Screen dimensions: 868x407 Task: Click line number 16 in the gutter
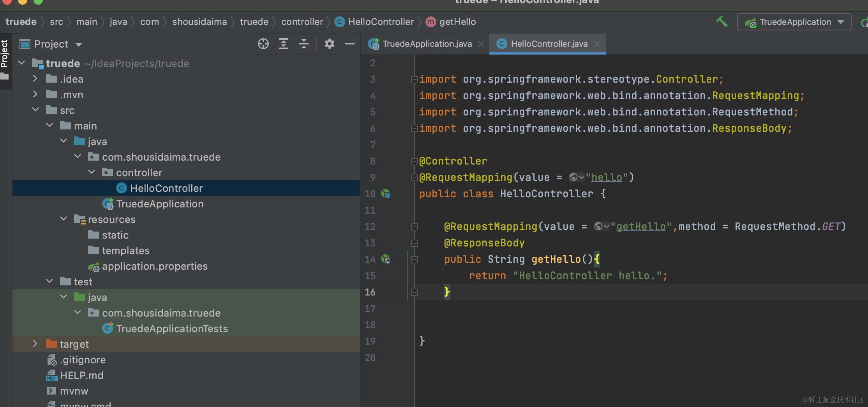[370, 292]
